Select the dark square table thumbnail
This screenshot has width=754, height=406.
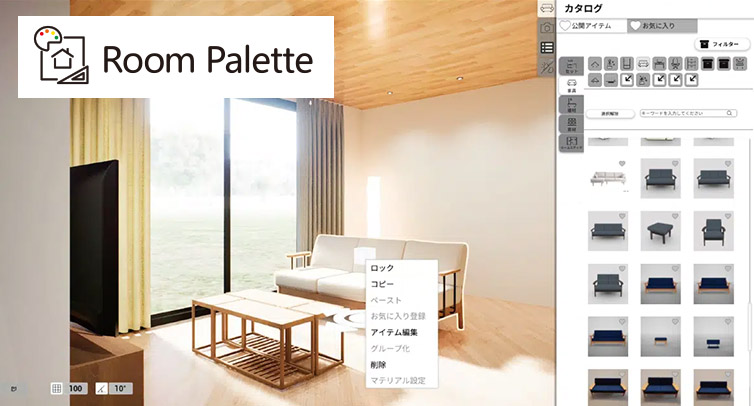coord(660,230)
